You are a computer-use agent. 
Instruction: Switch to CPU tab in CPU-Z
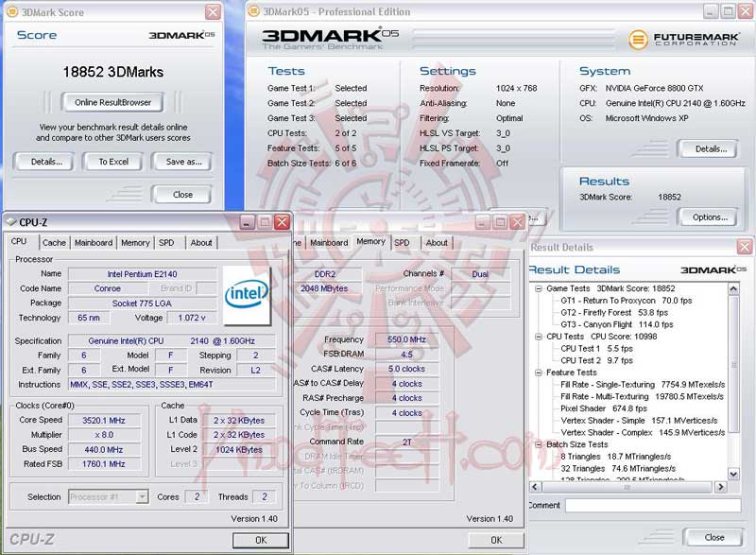pyautogui.click(x=19, y=241)
